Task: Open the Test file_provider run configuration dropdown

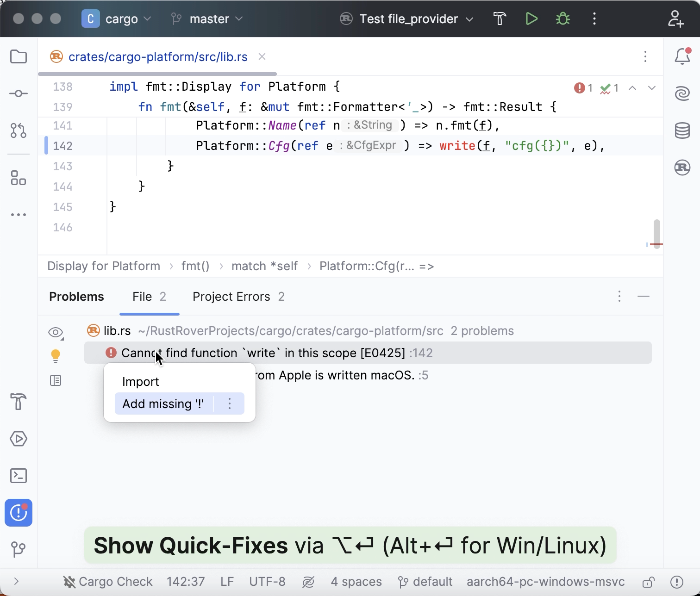Action: 469,19
